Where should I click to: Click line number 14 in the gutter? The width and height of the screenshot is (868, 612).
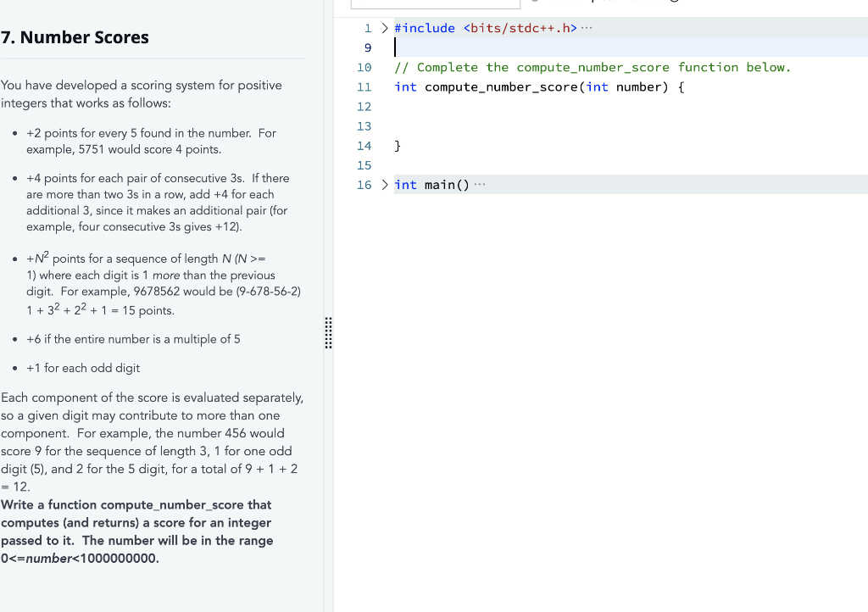(364, 146)
